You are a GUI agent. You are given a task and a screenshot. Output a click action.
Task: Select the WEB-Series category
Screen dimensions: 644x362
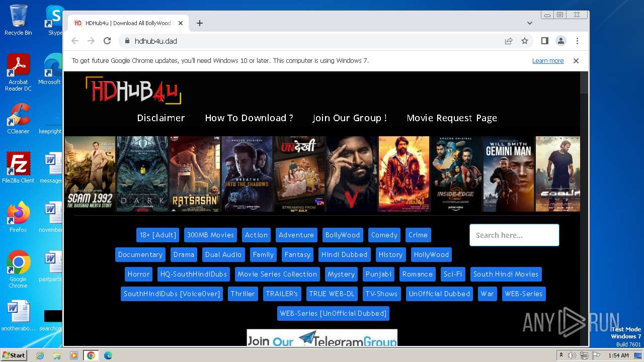(x=524, y=294)
